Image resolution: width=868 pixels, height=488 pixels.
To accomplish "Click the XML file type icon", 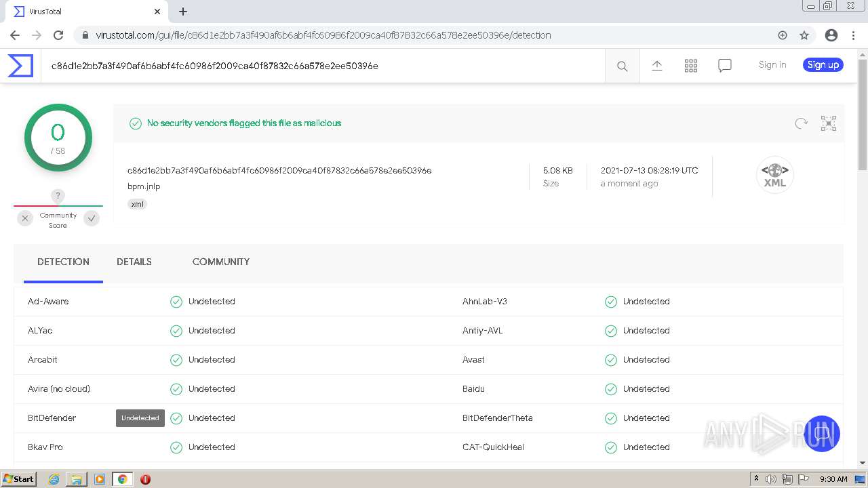I will point(775,175).
